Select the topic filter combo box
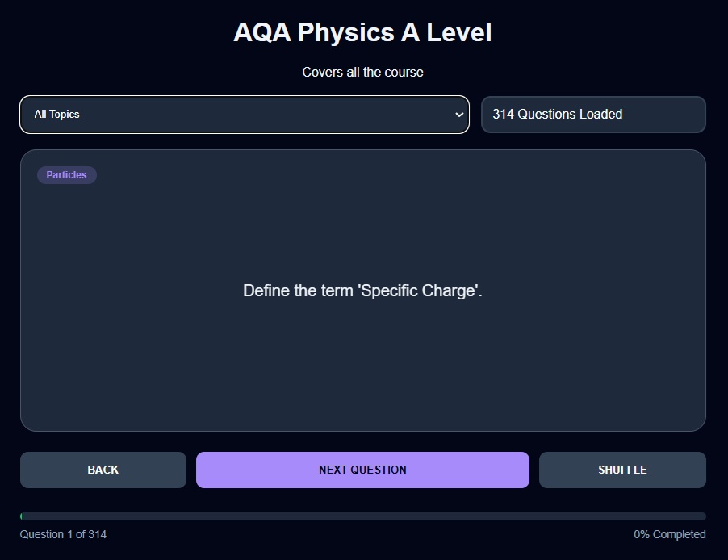The image size is (728, 560). click(244, 115)
